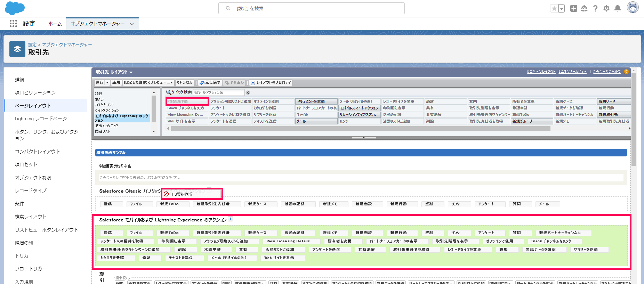Screen dimensions: 644x285
Task: Open Lightning レコードページ in the sidebar
Action: point(41,119)
